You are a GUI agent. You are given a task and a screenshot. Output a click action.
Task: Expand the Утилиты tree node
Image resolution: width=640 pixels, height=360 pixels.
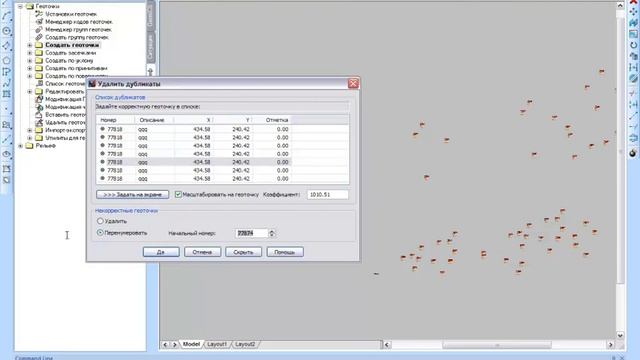pyautogui.click(x=30, y=138)
